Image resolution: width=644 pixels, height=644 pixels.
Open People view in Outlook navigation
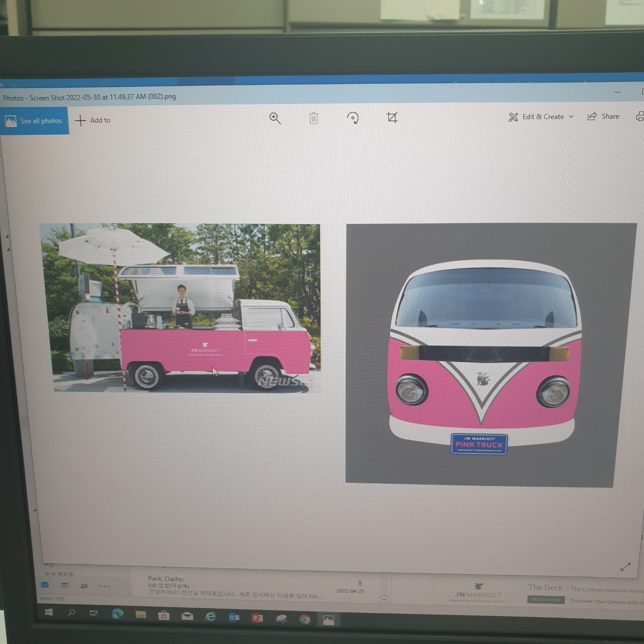(x=84, y=586)
